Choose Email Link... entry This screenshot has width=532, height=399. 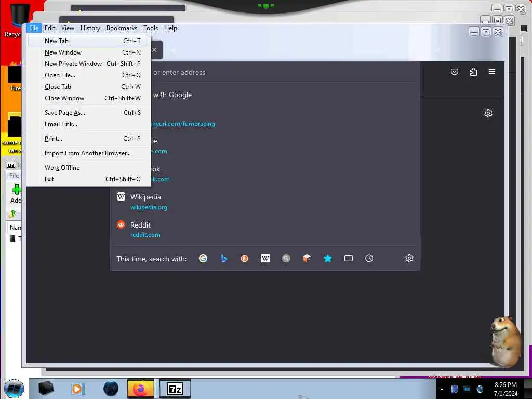89,124
